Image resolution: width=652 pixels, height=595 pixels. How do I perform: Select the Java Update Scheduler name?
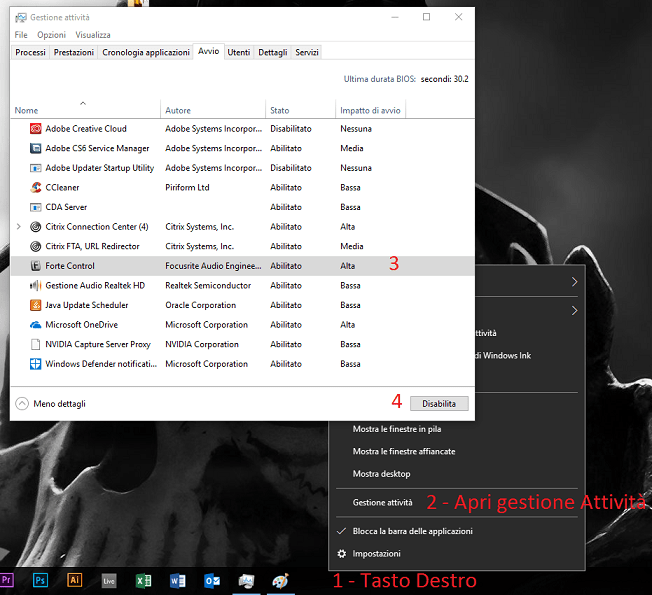[86, 305]
